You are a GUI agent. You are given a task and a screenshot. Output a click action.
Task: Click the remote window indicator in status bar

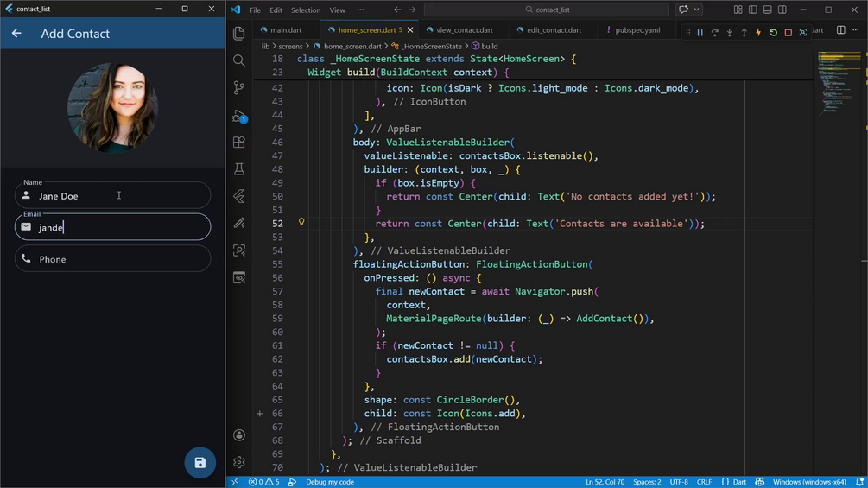235,482
